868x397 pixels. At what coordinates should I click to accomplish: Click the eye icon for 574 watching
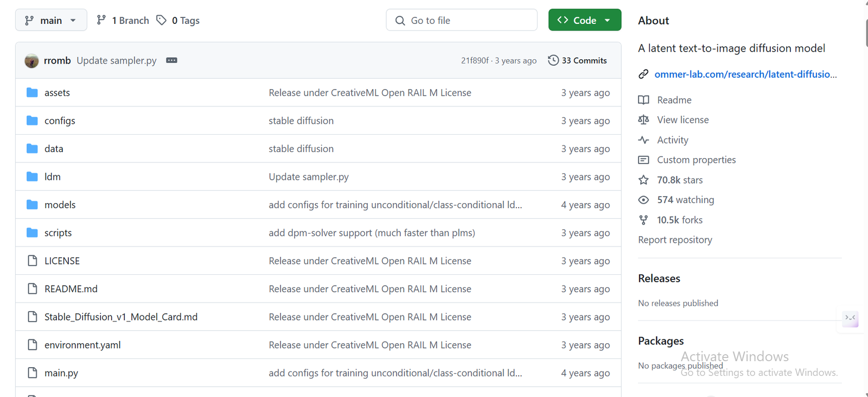pyautogui.click(x=643, y=200)
